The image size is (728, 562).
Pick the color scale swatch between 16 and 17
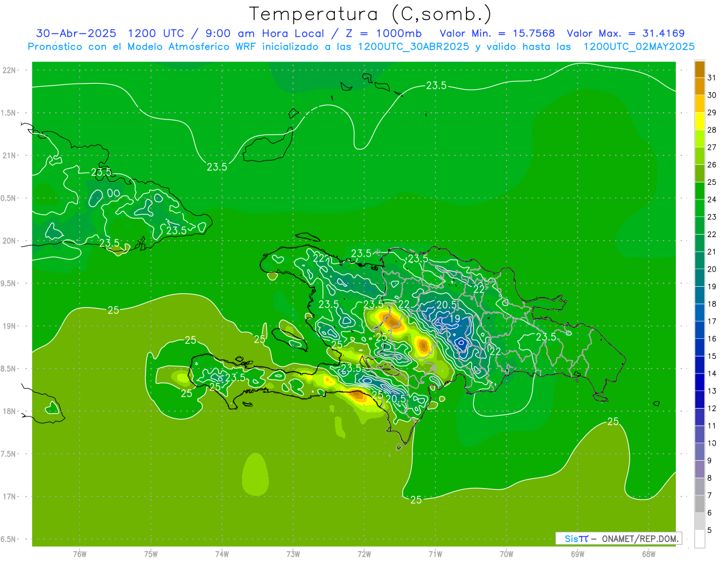(699, 330)
